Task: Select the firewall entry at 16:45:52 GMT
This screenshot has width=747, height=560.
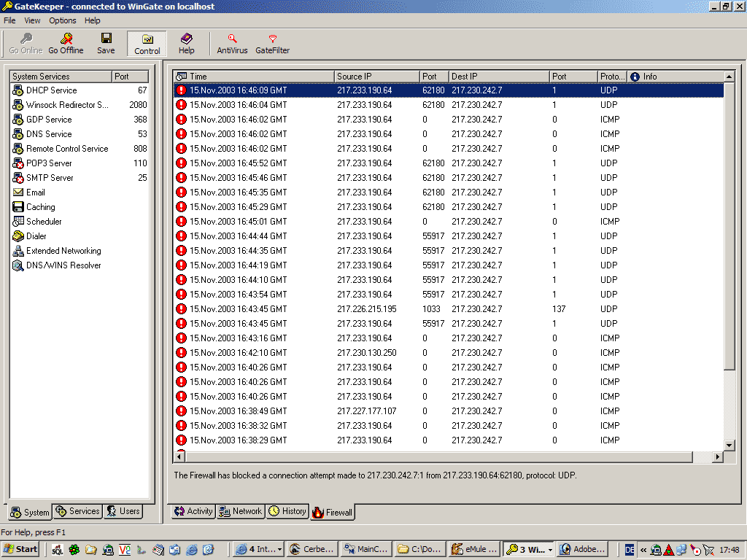Action: (x=449, y=163)
